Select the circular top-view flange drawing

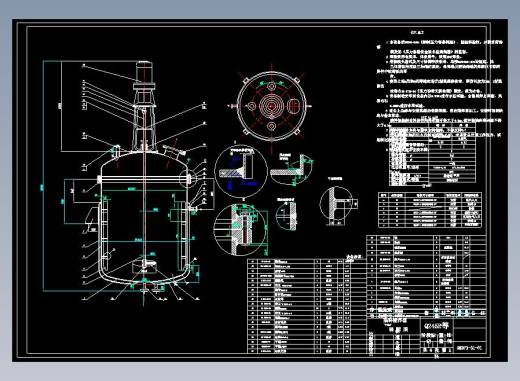click(272, 106)
